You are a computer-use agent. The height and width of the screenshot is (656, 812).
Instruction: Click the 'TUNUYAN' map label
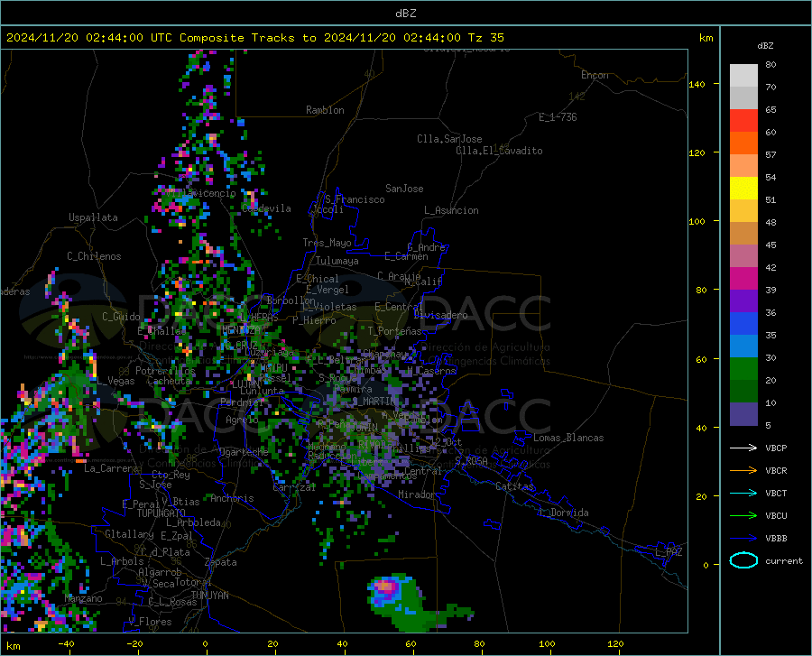pyautogui.click(x=209, y=596)
